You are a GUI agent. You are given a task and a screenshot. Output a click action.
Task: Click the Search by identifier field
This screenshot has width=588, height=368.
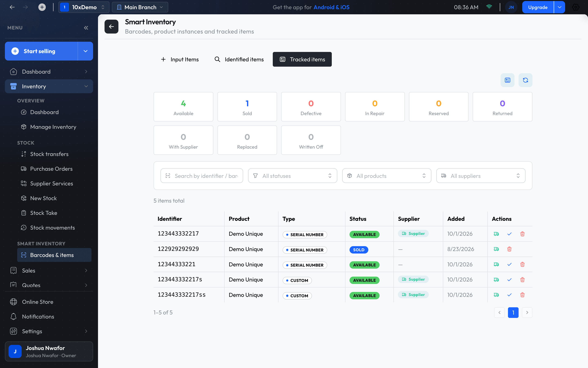click(202, 176)
